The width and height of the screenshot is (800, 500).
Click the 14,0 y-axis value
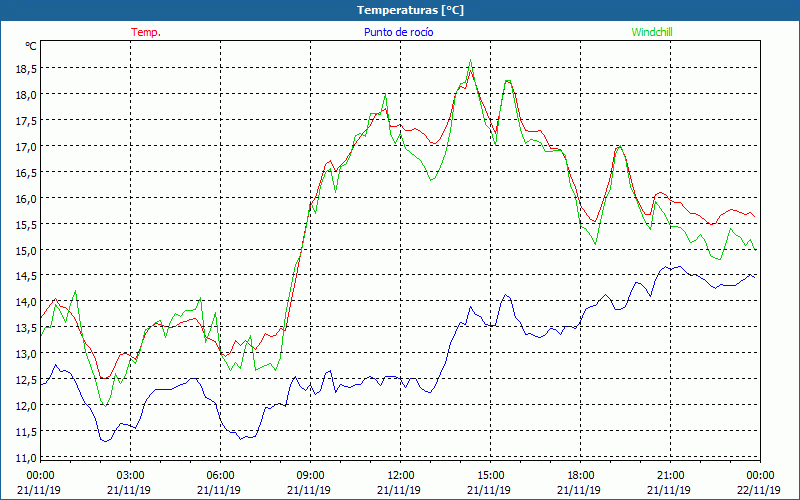[x=26, y=302]
